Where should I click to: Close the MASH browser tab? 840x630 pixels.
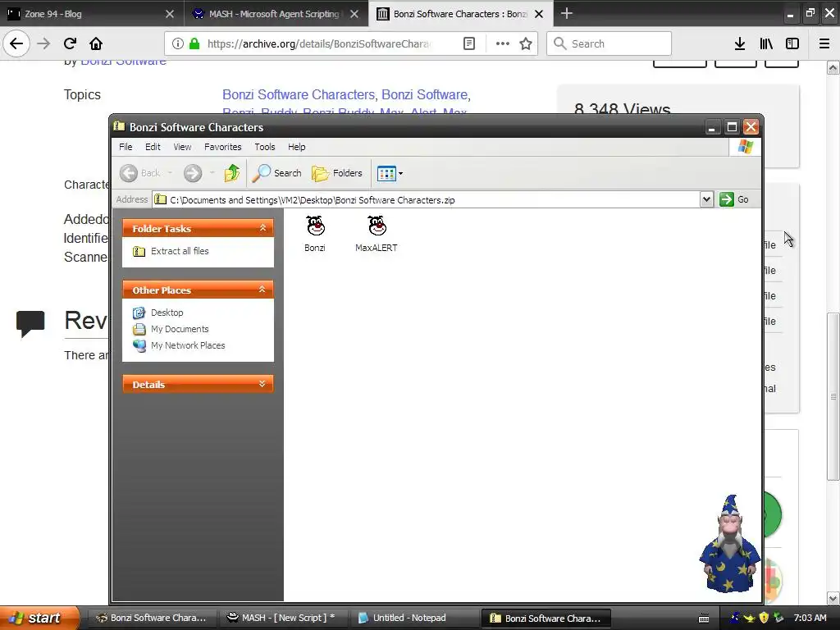tap(354, 14)
